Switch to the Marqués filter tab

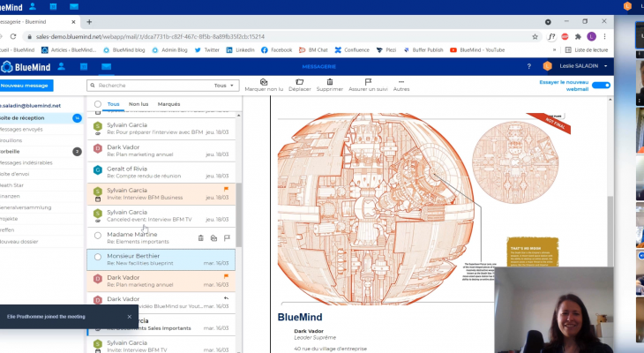tap(168, 104)
